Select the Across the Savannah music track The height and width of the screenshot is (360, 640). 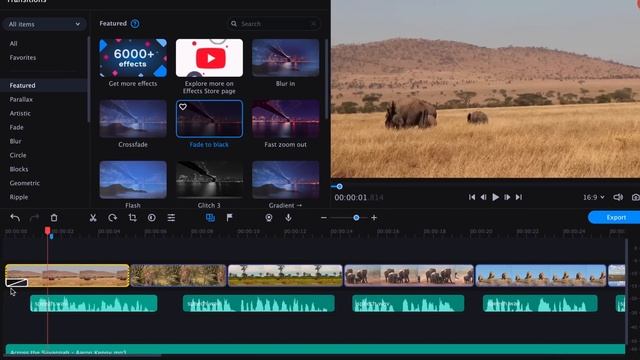click(315, 350)
